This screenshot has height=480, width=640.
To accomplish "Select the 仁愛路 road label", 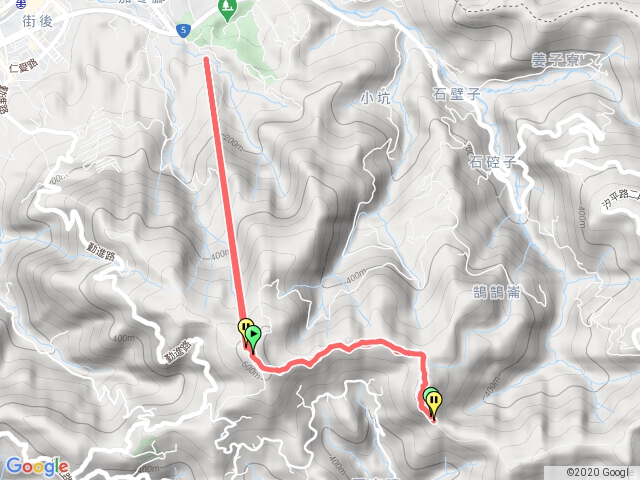I will (24, 66).
